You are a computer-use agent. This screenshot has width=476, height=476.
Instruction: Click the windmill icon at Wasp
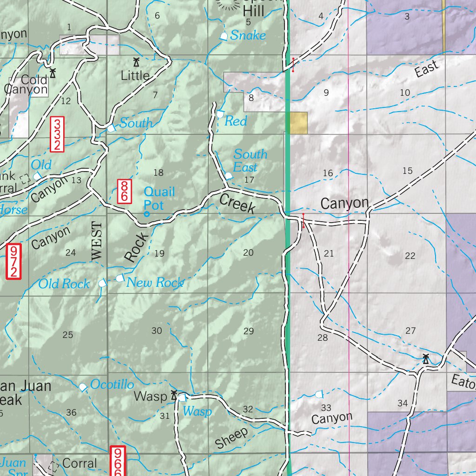tap(174, 394)
